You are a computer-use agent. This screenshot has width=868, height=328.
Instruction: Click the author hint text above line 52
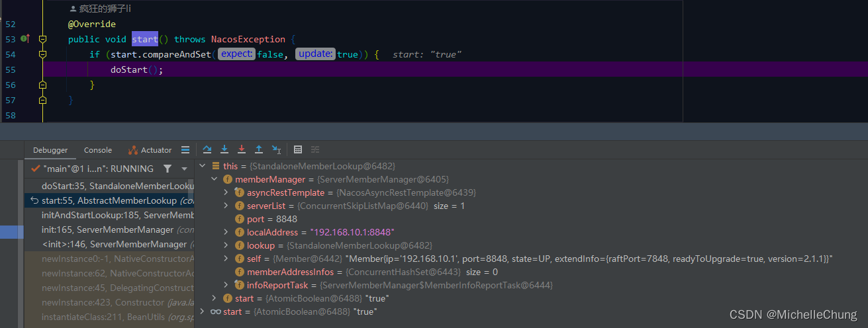click(x=100, y=9)
